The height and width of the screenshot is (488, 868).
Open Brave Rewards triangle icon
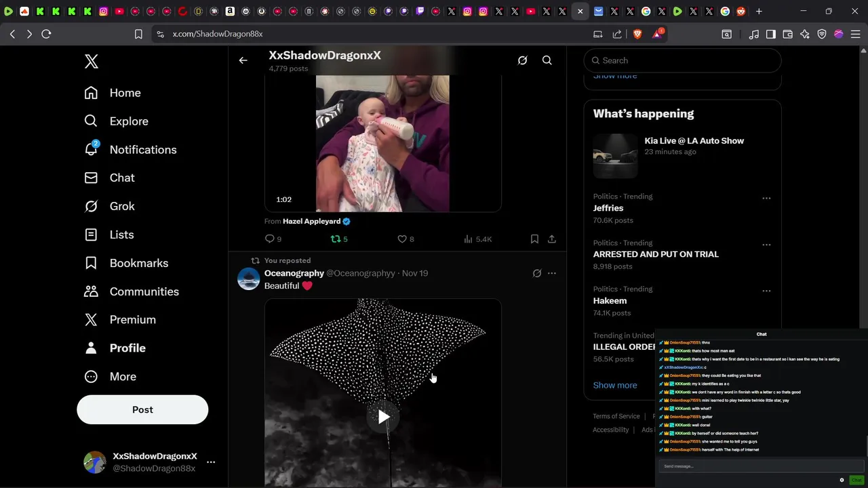[657, 34]
